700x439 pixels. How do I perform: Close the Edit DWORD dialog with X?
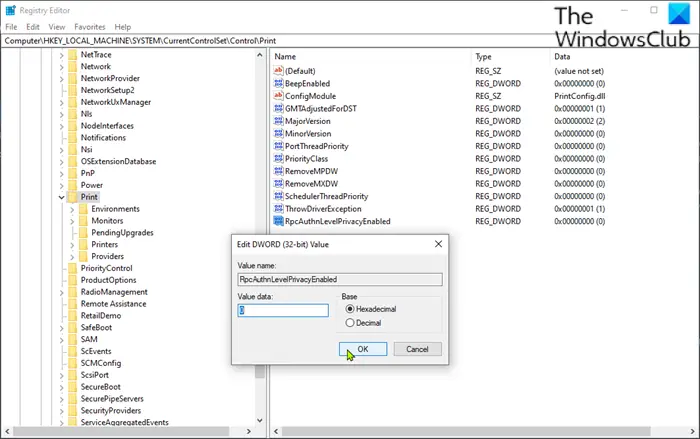click(440, 243)
